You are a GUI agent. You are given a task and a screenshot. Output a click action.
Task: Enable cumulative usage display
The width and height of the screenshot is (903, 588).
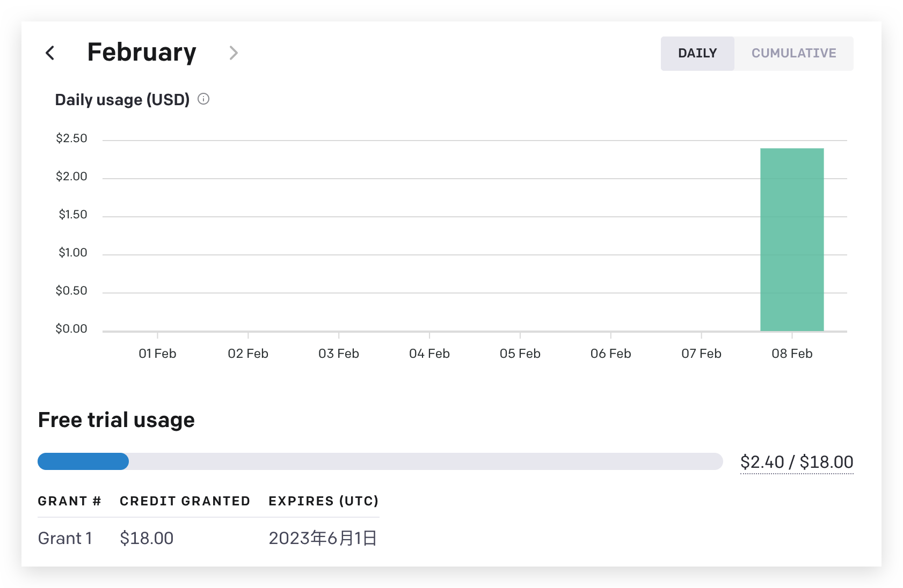[793, 53]
